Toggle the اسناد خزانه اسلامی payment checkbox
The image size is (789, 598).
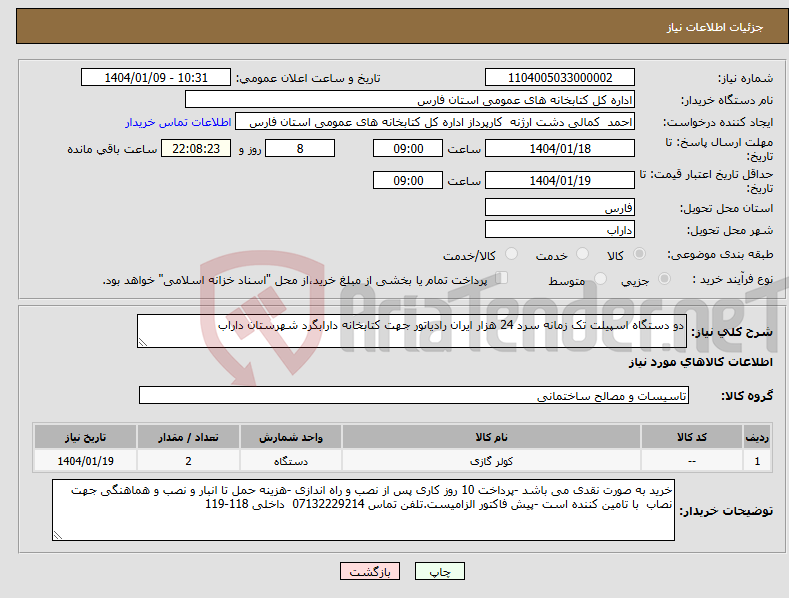pos(502,278)
